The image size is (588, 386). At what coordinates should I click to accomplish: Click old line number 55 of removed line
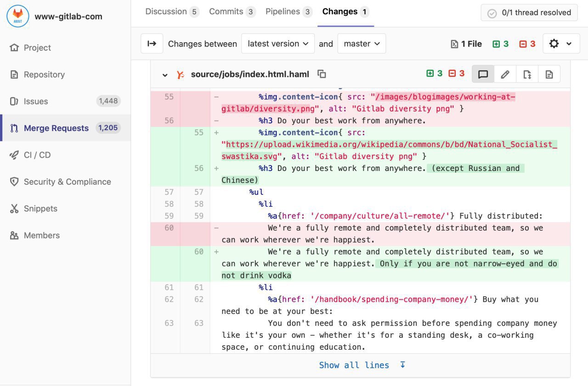[x=169, y=97]
